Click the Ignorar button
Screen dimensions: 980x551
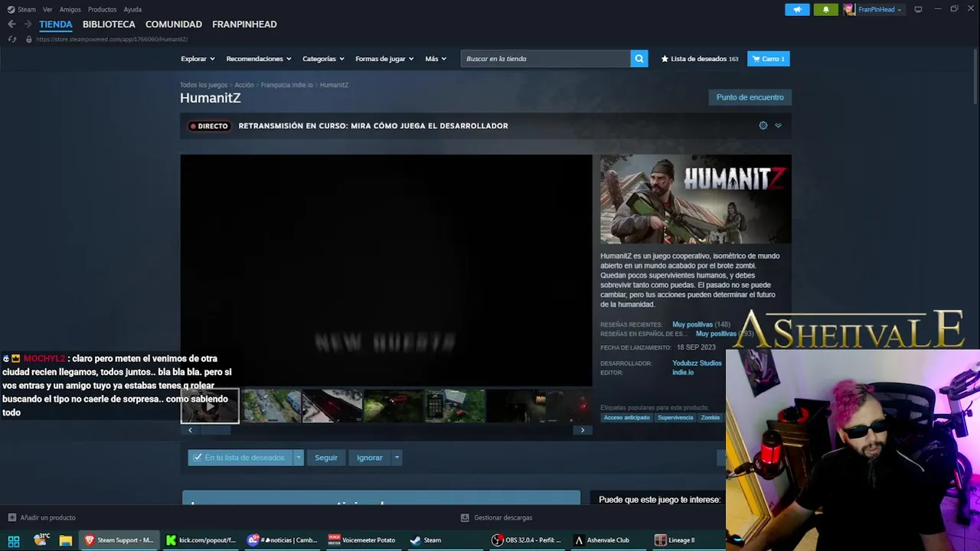tap(370, 458)
